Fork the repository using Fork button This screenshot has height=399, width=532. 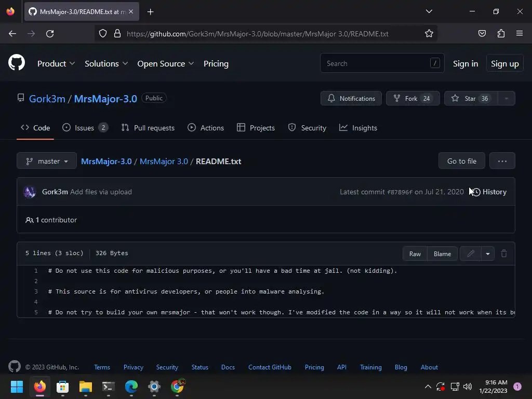point(413,98)
